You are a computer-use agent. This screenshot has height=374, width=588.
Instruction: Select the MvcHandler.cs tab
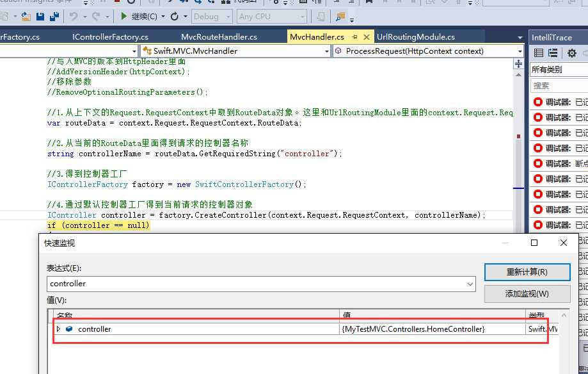coord(317,37)
